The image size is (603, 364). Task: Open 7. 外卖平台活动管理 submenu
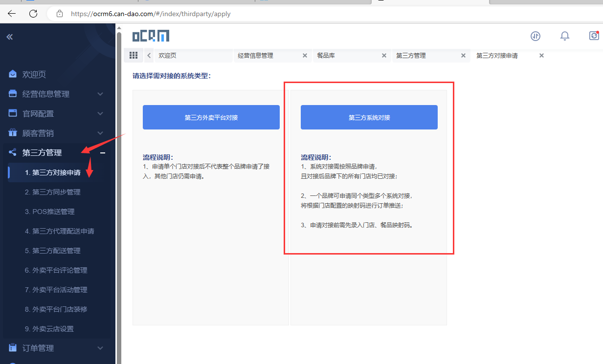(x=56, y=290)
